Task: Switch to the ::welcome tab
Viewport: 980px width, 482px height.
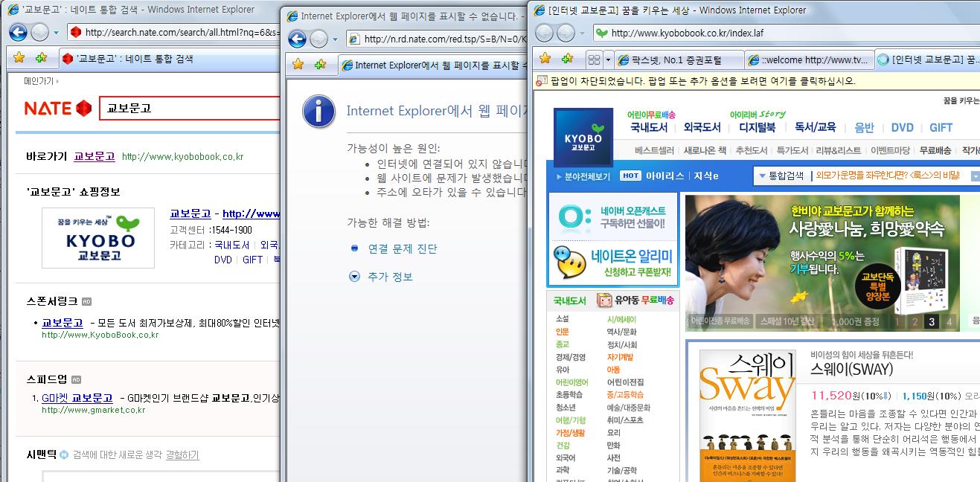Action: (809, 60)
